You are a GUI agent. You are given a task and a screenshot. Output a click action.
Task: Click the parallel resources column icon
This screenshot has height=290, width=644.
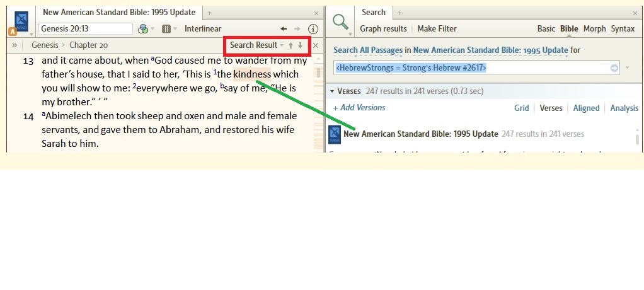pos(166,29)
